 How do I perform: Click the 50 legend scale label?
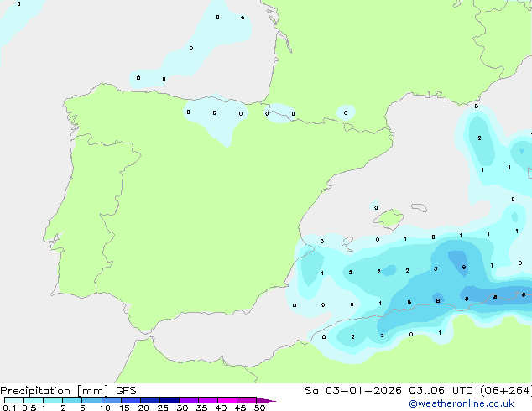[x=259, y=408]
